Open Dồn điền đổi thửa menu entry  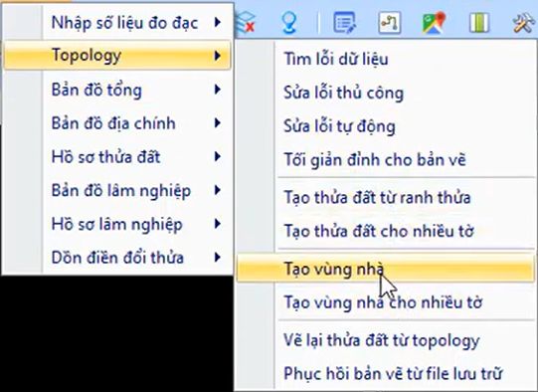(x=117, y=258)
